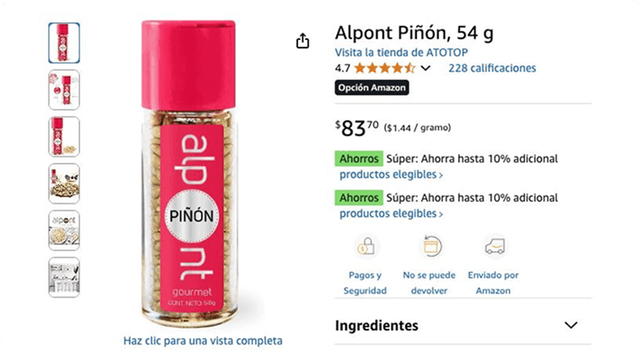Click the second green Ahorros badge

[359, 198]
